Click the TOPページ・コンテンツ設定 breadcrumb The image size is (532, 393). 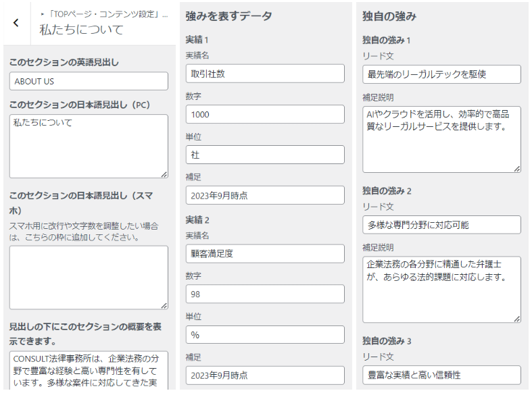coord(105,14)
